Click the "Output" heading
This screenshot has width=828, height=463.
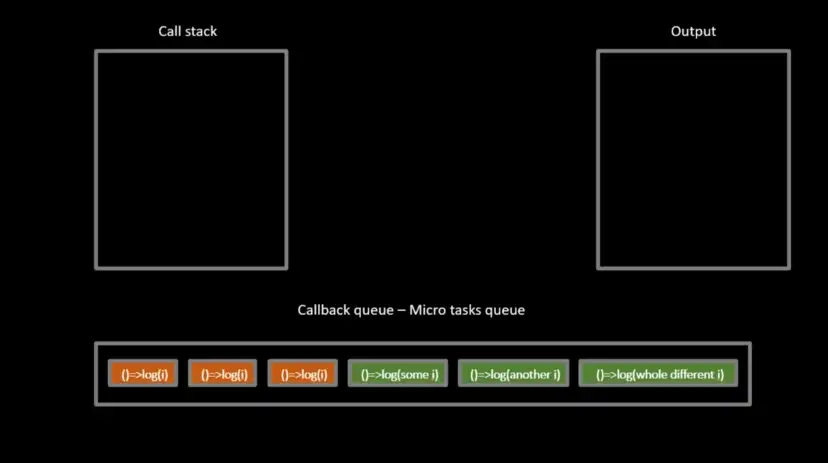693,31
